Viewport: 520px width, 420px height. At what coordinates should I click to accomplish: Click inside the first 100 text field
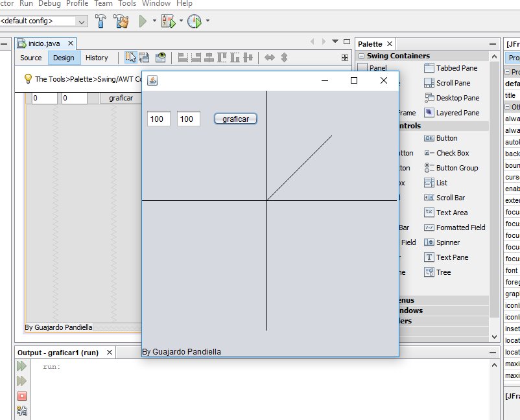[x=158, y=119]
